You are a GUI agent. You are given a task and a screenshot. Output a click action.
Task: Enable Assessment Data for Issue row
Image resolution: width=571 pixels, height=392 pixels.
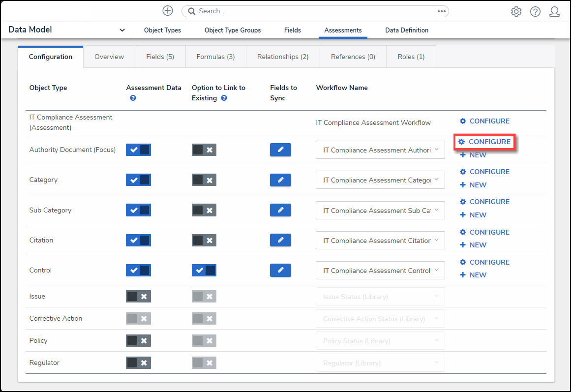click(138, 296)
